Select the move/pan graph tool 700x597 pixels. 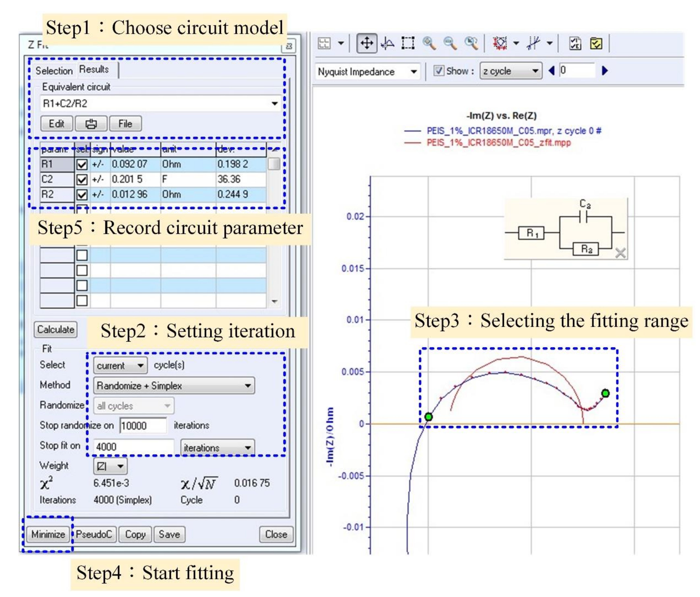367,43
